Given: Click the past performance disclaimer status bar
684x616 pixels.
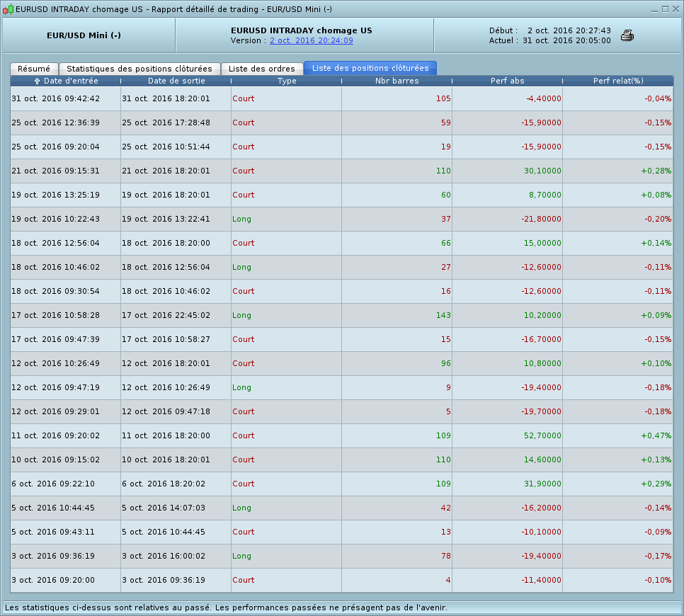Looking at the screenshot, I should coord(226,608).
